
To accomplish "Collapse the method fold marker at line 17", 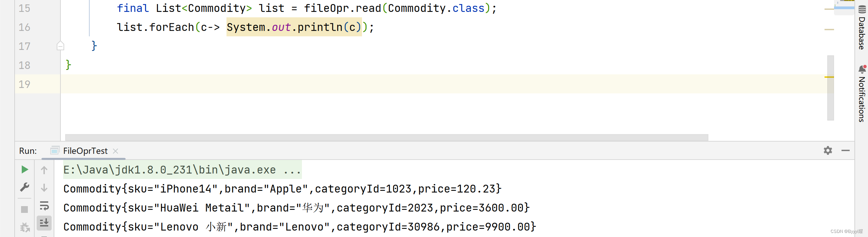I will (x=60, y=46).
